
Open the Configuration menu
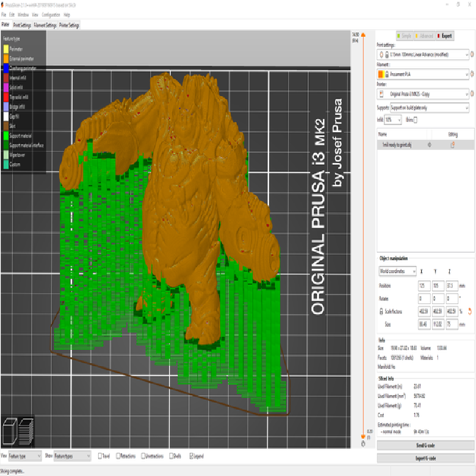[x=51, y=14]
